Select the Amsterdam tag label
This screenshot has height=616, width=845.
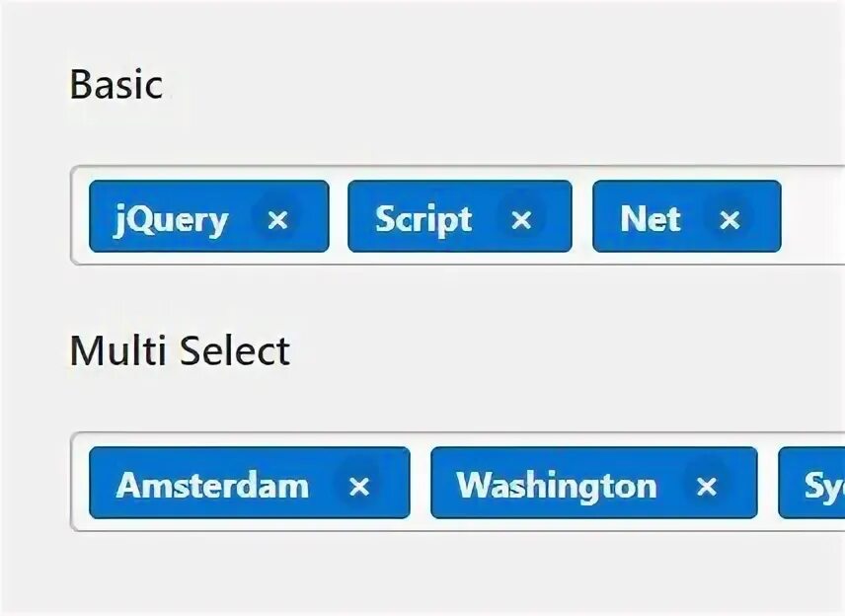point(212,485)
